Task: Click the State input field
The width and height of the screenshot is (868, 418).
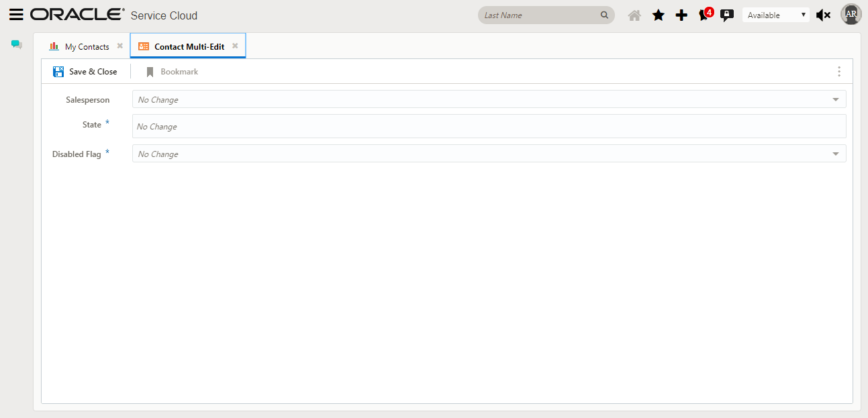Action: tap(489, 126)
